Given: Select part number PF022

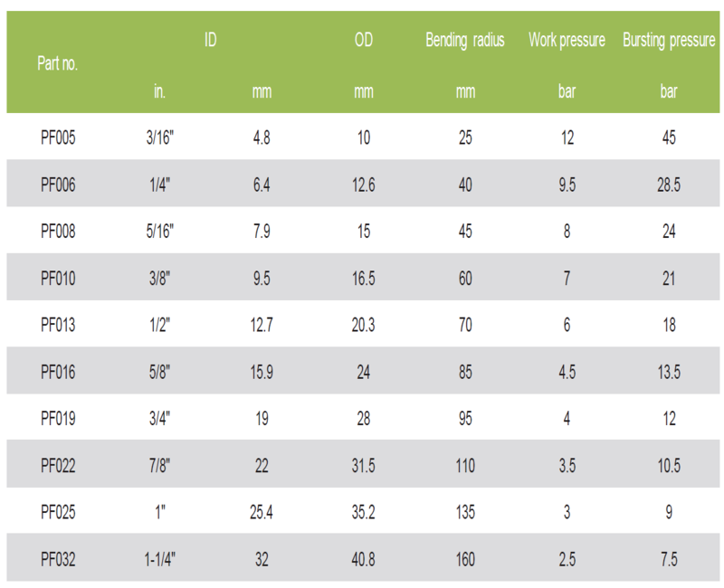Looking at the screenshot, I should tap(58, 466).
